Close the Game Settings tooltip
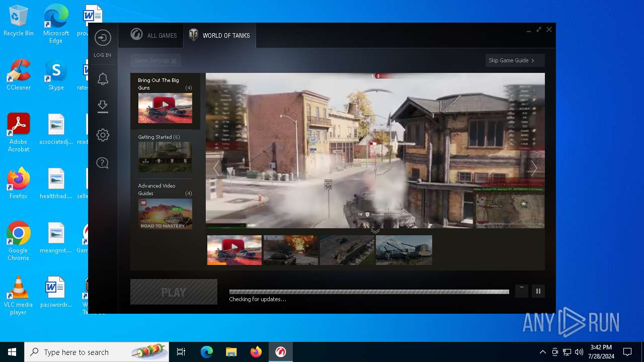This screenshot has height=362, width=644. point(174,61)
